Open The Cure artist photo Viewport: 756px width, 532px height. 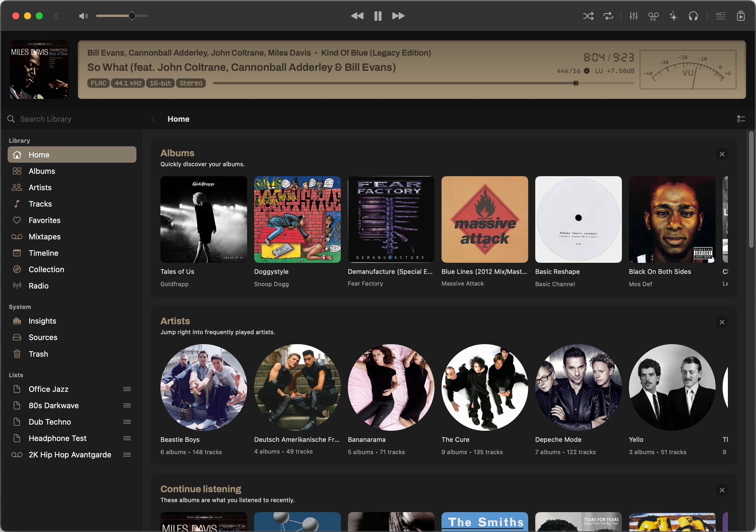click(x=485, y=387)
